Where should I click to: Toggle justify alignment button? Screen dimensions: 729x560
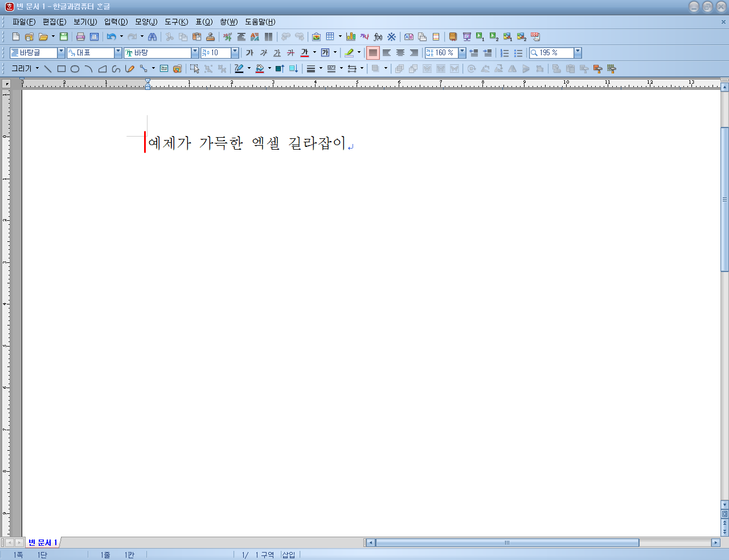pos(373,52)
